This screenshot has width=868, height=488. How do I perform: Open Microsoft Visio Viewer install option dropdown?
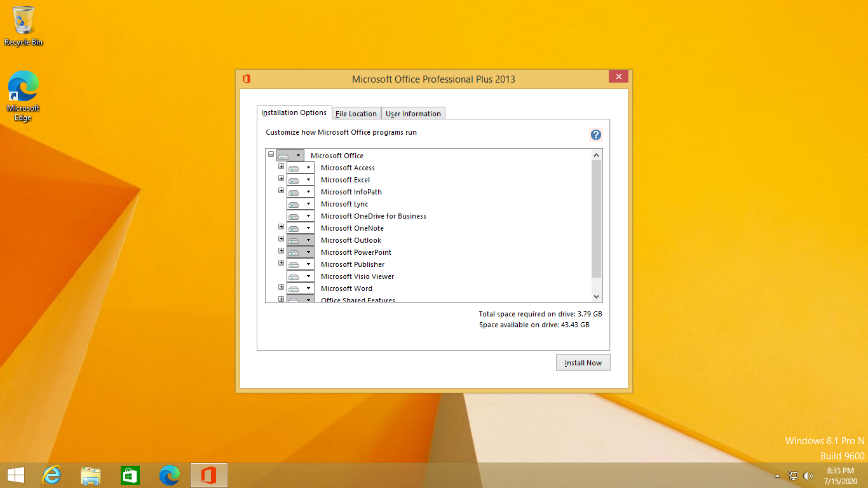(301, 276)
